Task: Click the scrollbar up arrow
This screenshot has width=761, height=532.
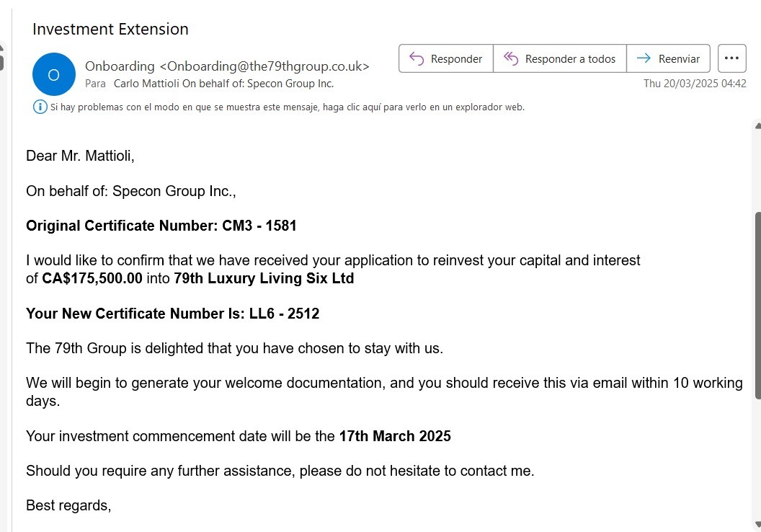Action: [757, 126]
